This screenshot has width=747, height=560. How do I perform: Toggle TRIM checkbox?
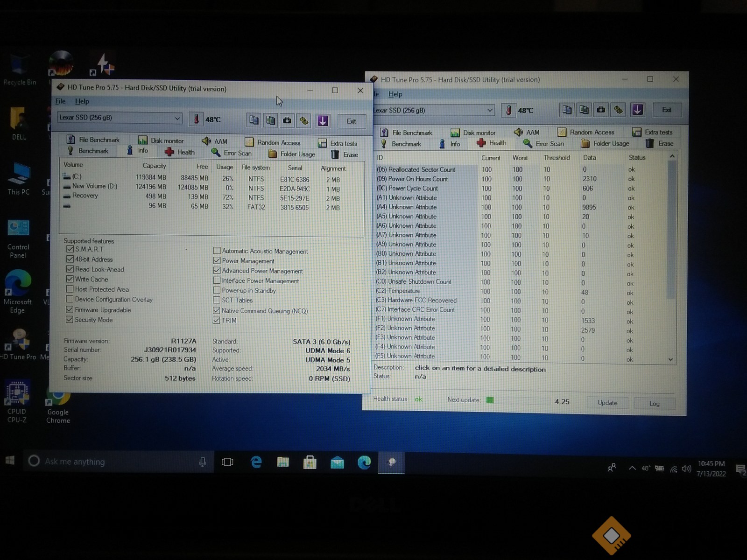point(217,320)
